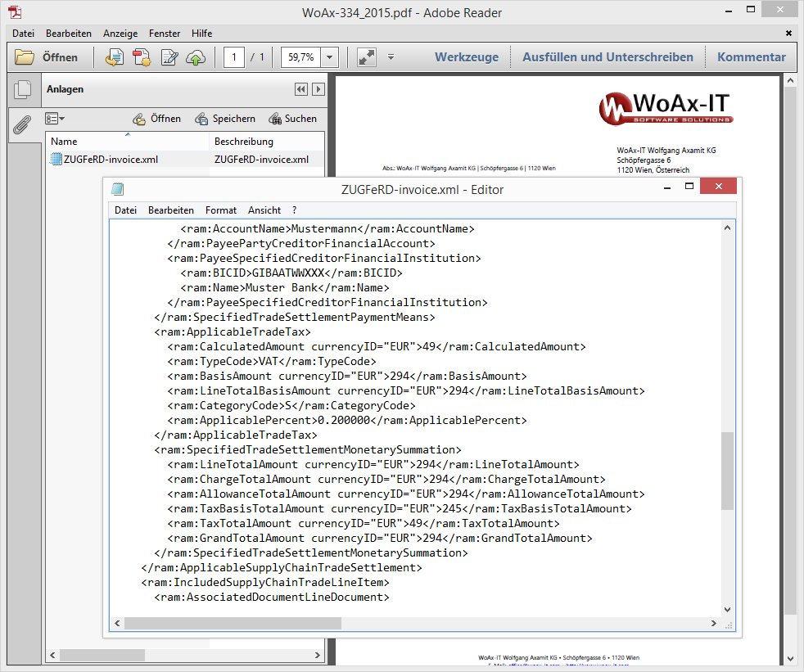This screenshot has height=672, width=804.
Task: Click the cloud upload icon
Action: (196, 57)
